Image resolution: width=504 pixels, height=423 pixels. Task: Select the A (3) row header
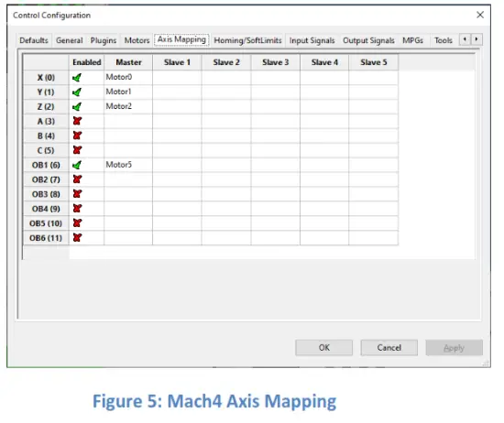pos(46,121)
